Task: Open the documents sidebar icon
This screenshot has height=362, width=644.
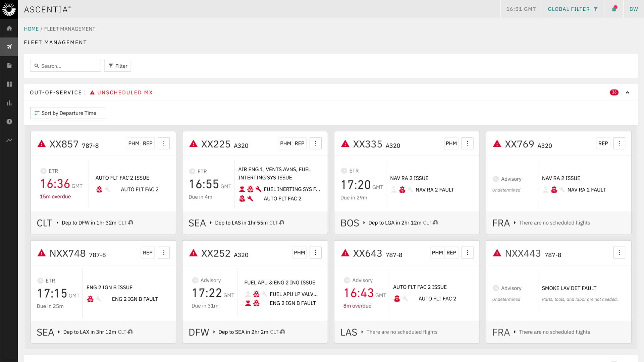Action: coord(9,65)
